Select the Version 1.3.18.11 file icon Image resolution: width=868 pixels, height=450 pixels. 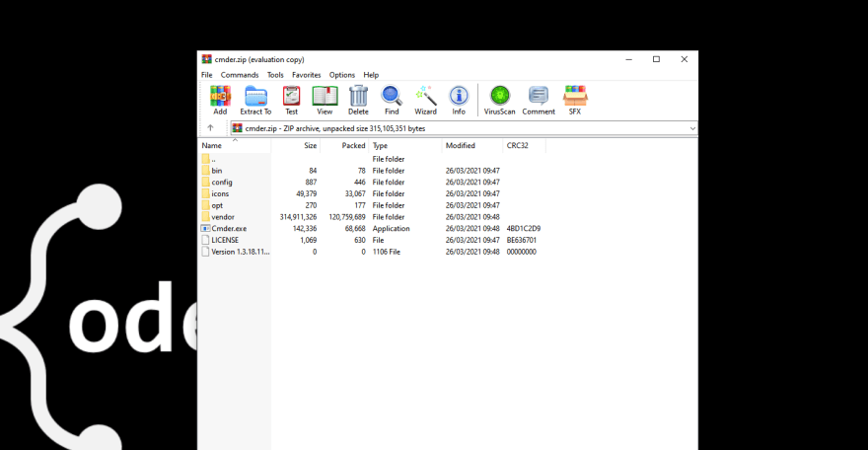206,252
